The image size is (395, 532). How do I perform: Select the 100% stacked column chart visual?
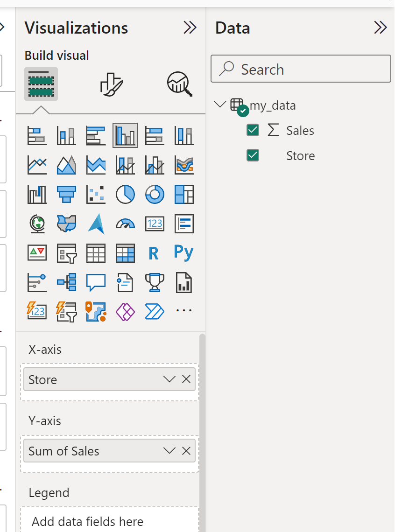tap(184, 136)
